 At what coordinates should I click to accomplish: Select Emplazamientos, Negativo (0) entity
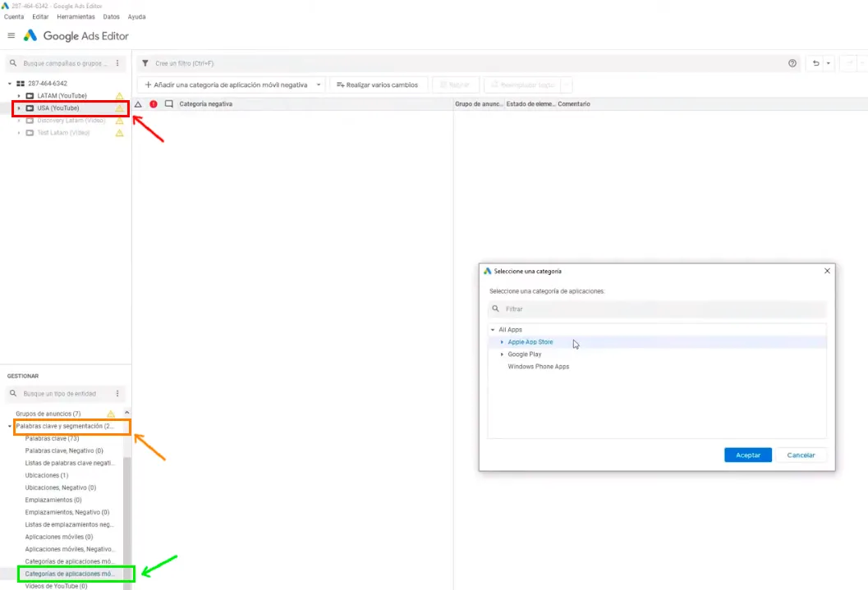[x=67, y=512]
